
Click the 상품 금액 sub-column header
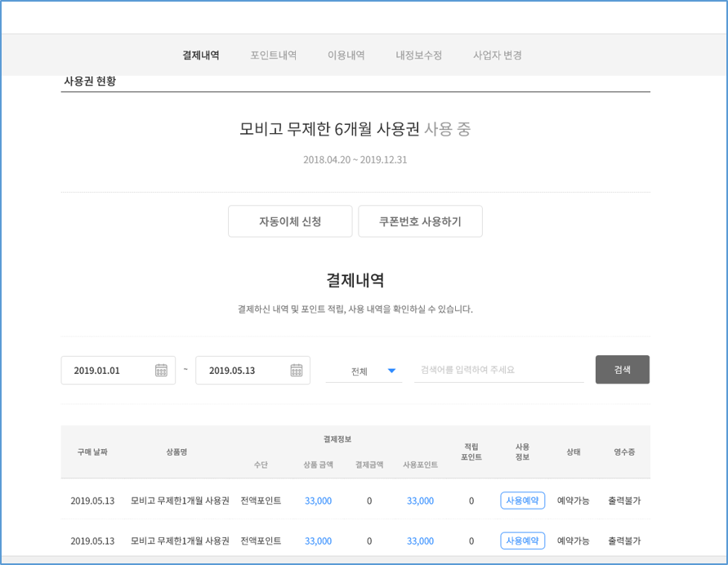[318, 465]
